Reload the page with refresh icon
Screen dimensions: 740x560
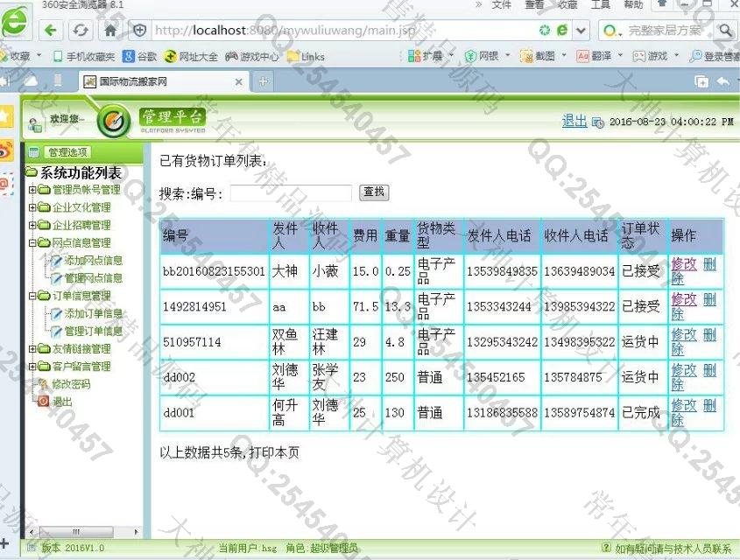click(81, 31)
